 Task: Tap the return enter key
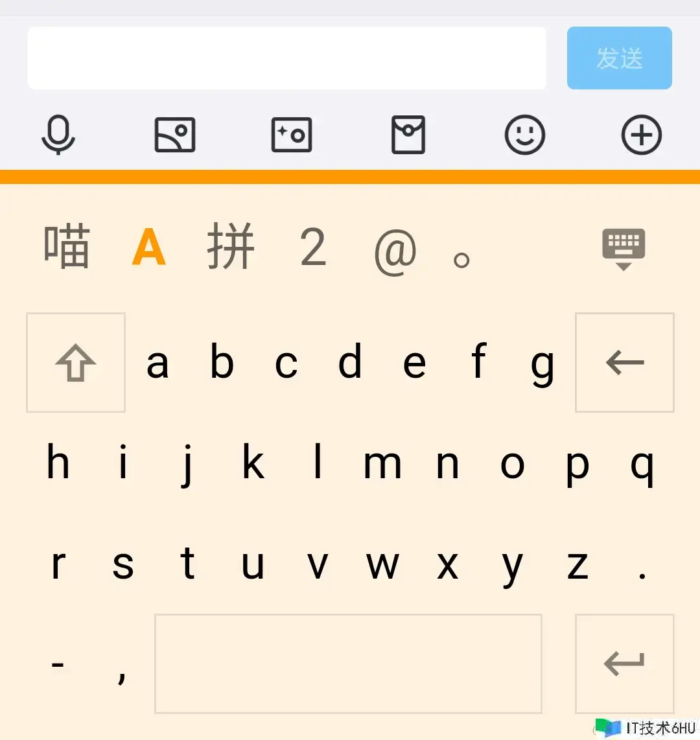(624, 664)
